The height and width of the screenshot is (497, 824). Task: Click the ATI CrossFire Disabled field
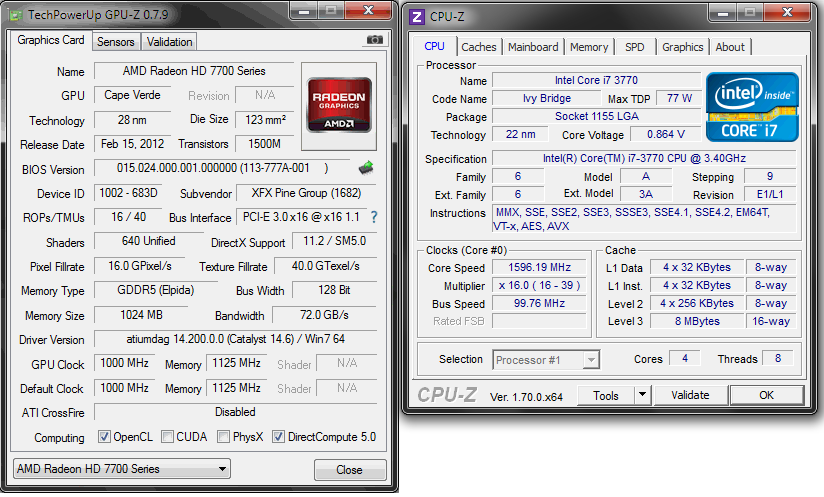[x=235, y=412]
